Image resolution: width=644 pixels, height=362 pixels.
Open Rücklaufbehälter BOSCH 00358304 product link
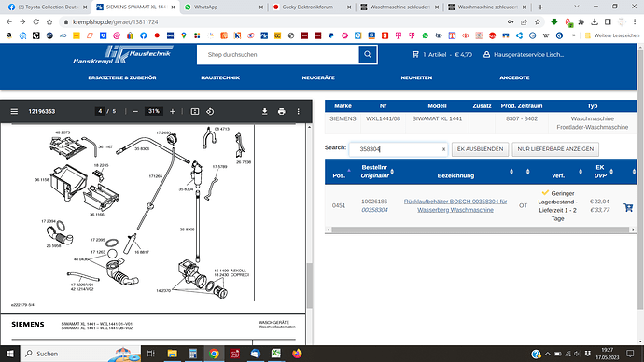point(455,205)
